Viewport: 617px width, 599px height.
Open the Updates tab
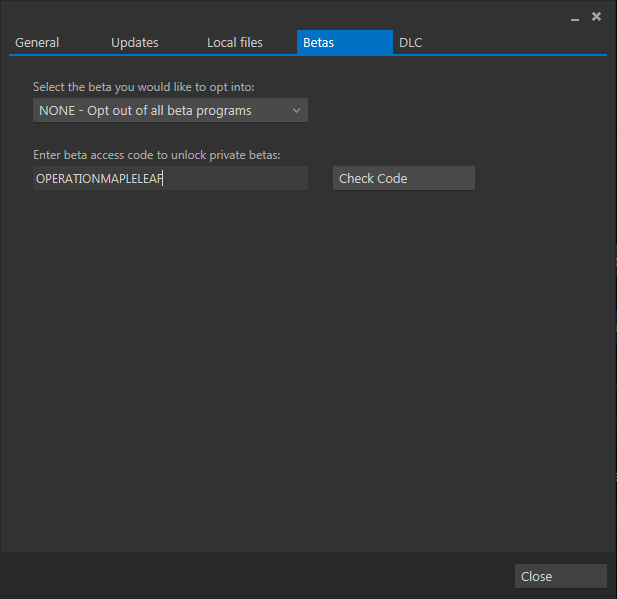point(134,43)
